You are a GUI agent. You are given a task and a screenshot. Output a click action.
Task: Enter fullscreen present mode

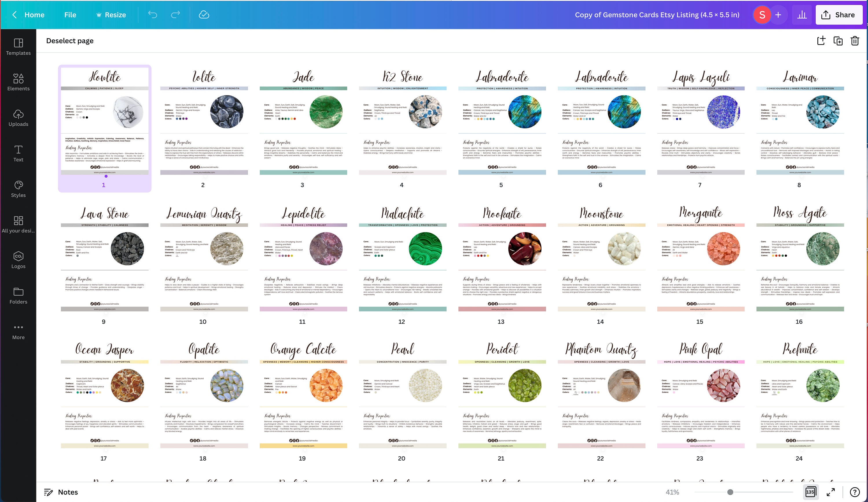pos(830,492)
